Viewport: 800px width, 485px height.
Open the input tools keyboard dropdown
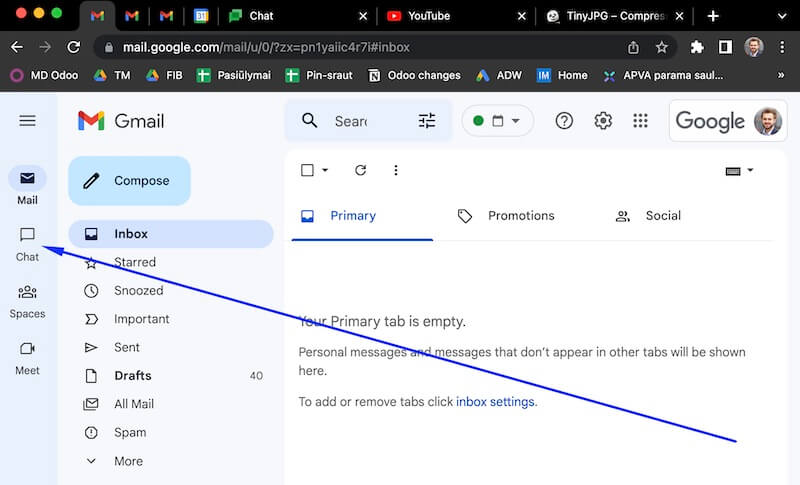[739, 171]
